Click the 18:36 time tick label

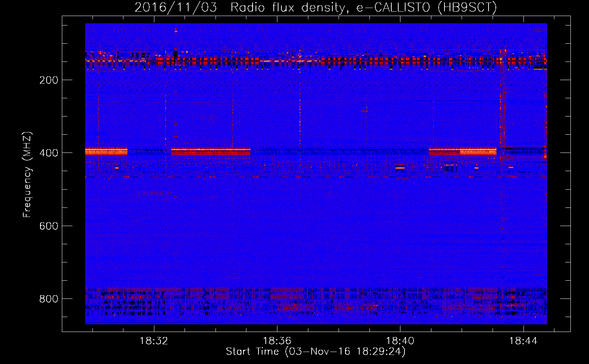277,341
